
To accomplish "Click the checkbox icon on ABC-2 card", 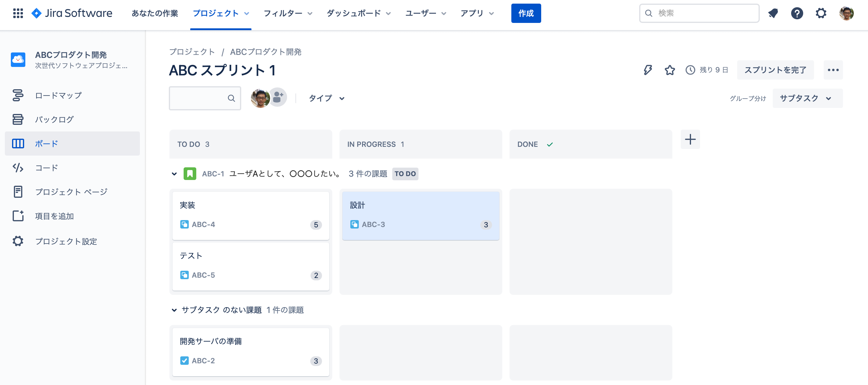I will (x=184, y=360).
